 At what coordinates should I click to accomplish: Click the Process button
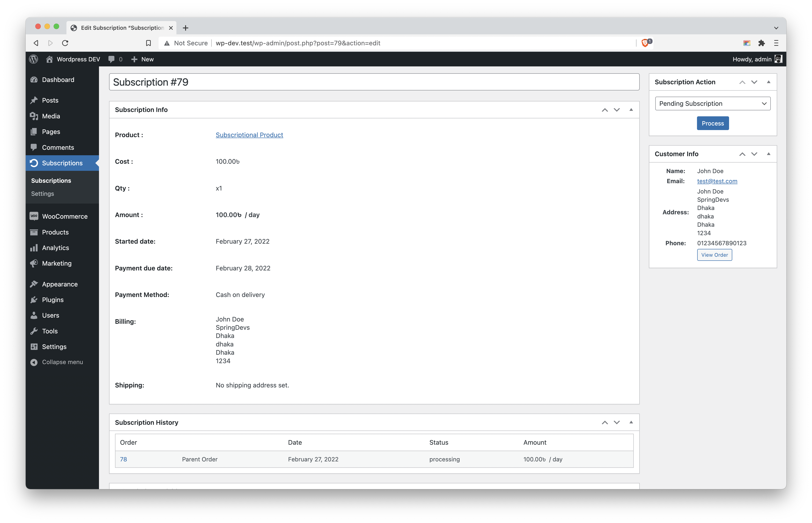[x=713, y=123]
